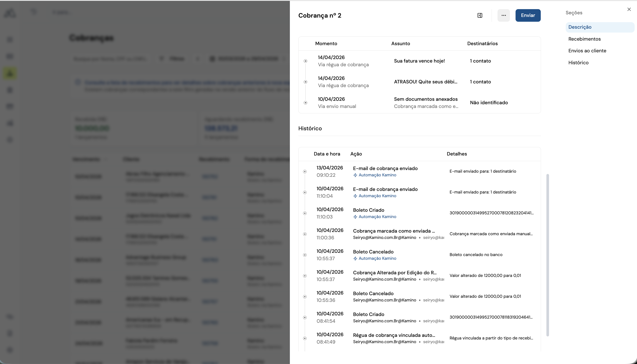Select 'Régua de cobrança vinculada auto...' row
Image resolution: width=637 pixels, height=364 pixels.
[x=419, y=338]
